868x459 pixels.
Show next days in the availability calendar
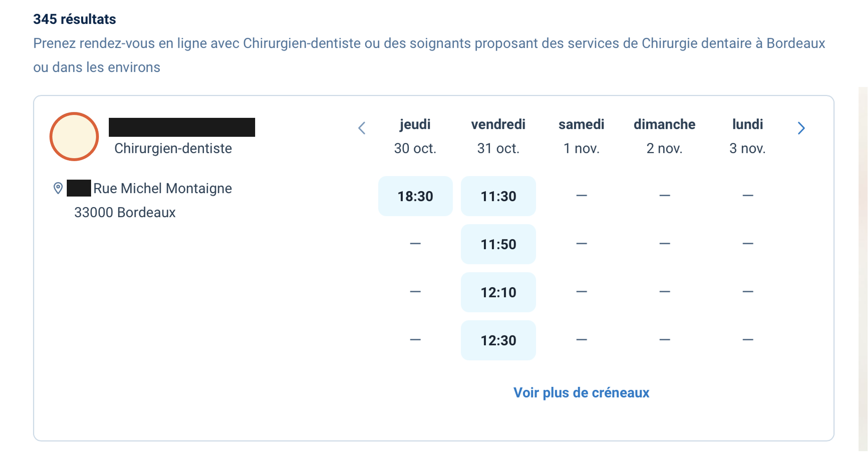point(801,128)
